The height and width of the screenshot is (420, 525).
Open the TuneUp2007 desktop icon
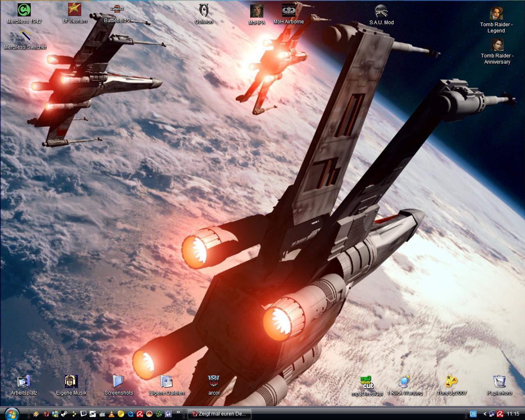coord(452,385)
